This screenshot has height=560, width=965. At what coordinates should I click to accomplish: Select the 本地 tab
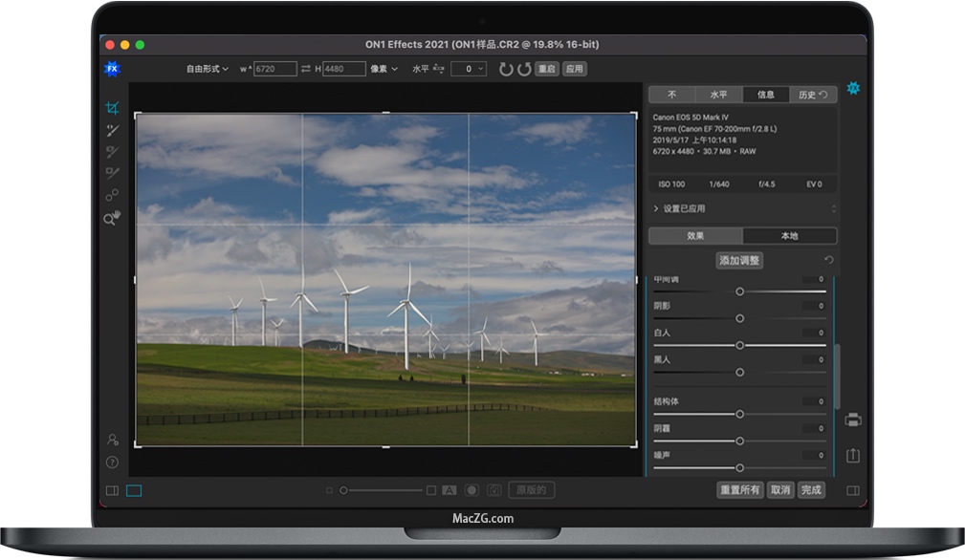[791, 235]
